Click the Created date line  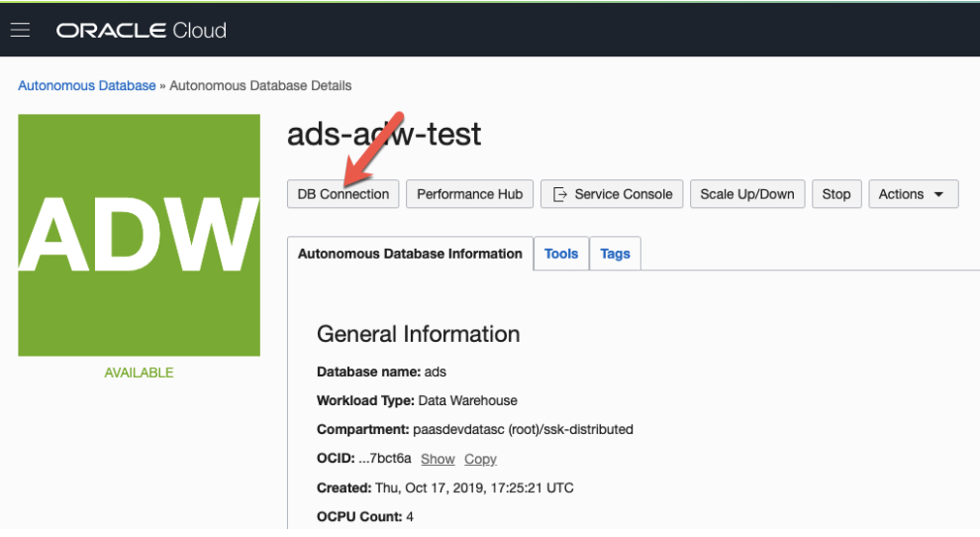pos(445,487)
